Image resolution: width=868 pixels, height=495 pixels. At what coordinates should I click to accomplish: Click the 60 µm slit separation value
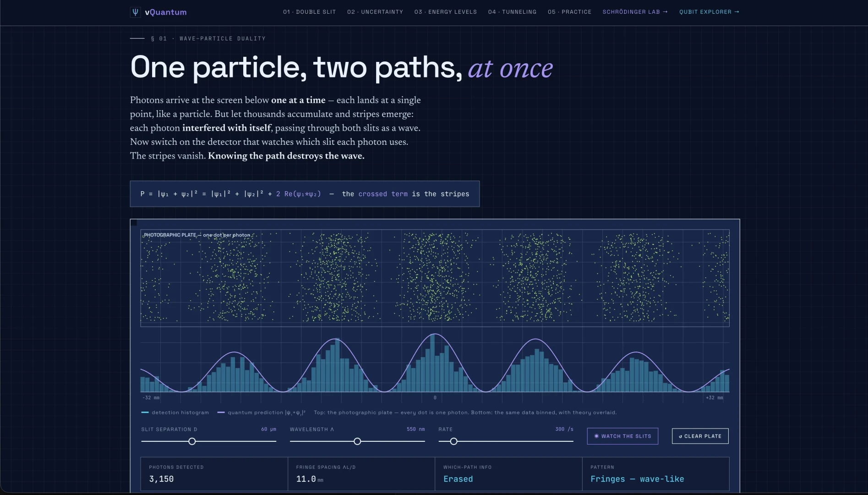click(x=268, y=429)
